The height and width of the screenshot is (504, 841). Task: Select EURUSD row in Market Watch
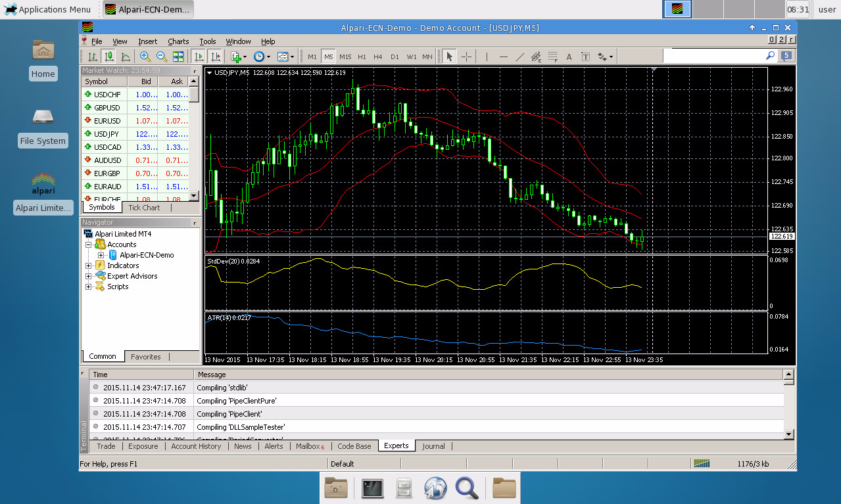coord(135,120)
